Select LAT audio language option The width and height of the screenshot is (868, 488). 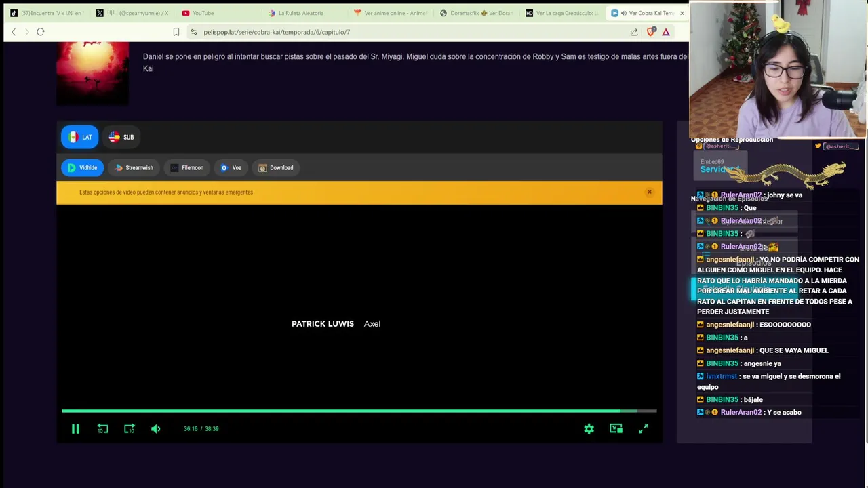pyautogui.click(x=79, y=137)
